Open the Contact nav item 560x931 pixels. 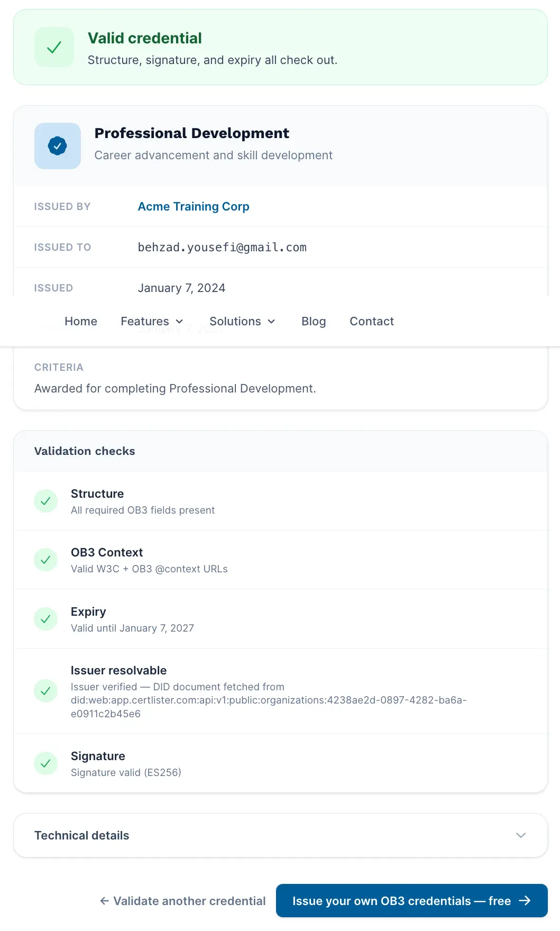[x=372, y=321]
